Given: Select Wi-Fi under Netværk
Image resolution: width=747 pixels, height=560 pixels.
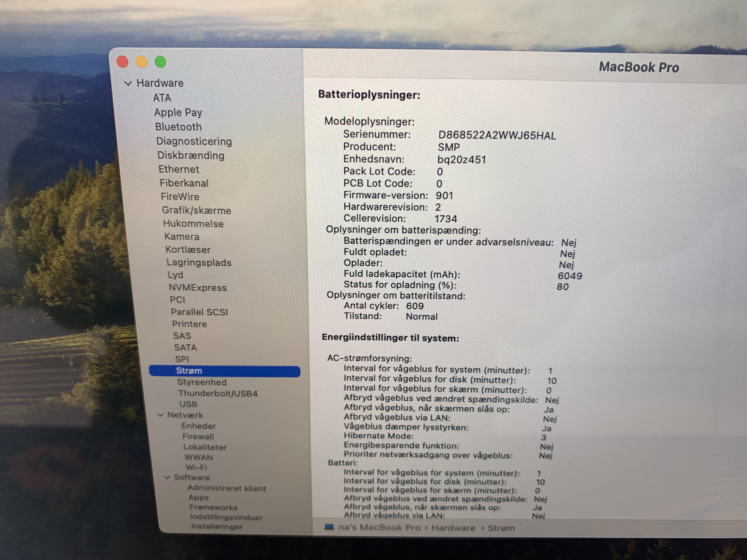Looking at the screenshot, I should point(196,467).
